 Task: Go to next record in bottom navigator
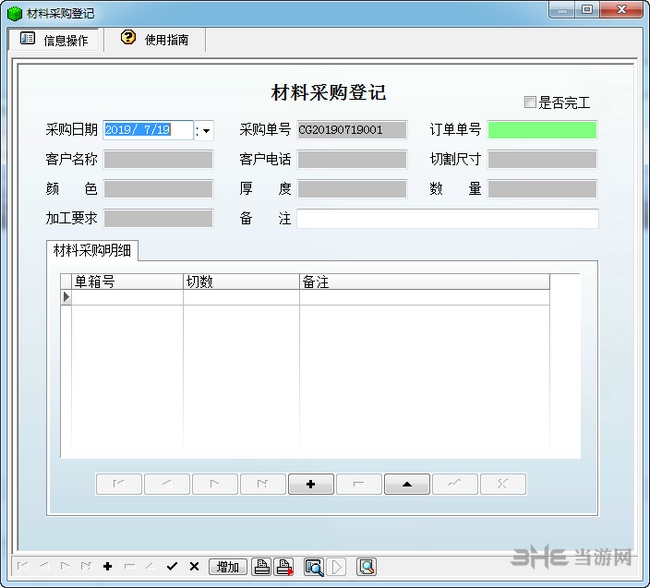click(x=65, y=566)
